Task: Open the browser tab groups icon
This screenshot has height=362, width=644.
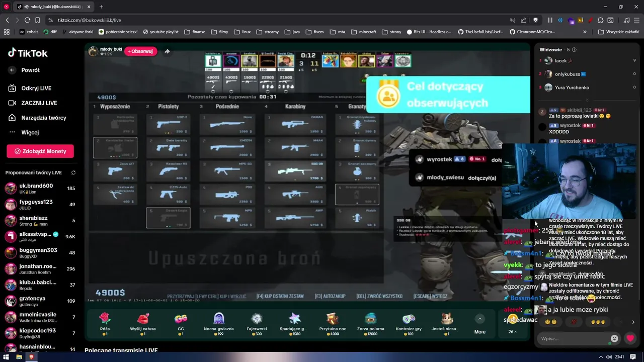Action: tap(7, 32)
